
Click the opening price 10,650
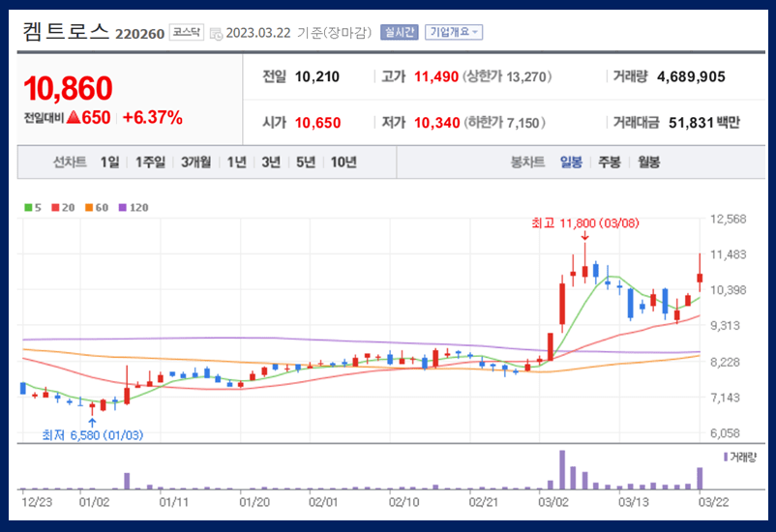coord(317,123)
